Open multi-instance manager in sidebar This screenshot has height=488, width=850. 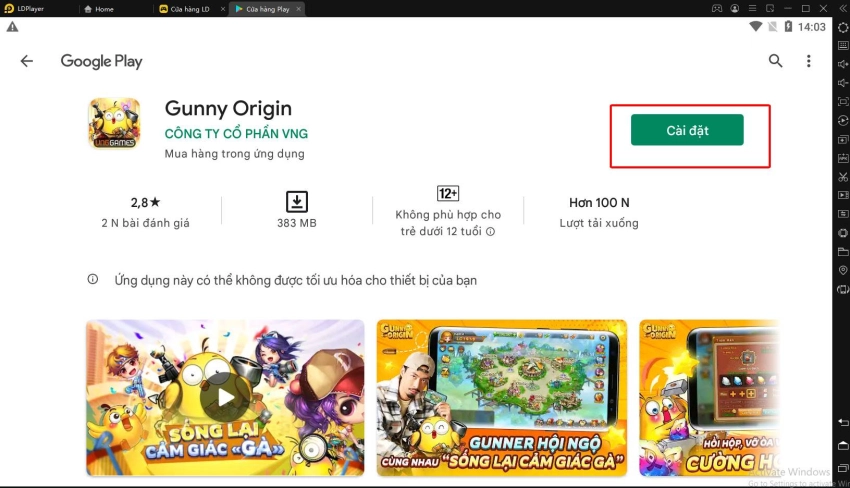pos(843,139)
